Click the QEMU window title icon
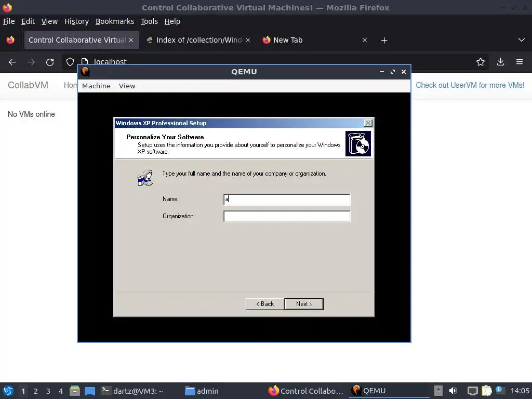The width and height of the screenshot is (532, 399). pyautogui.click(x=86, y=72)
